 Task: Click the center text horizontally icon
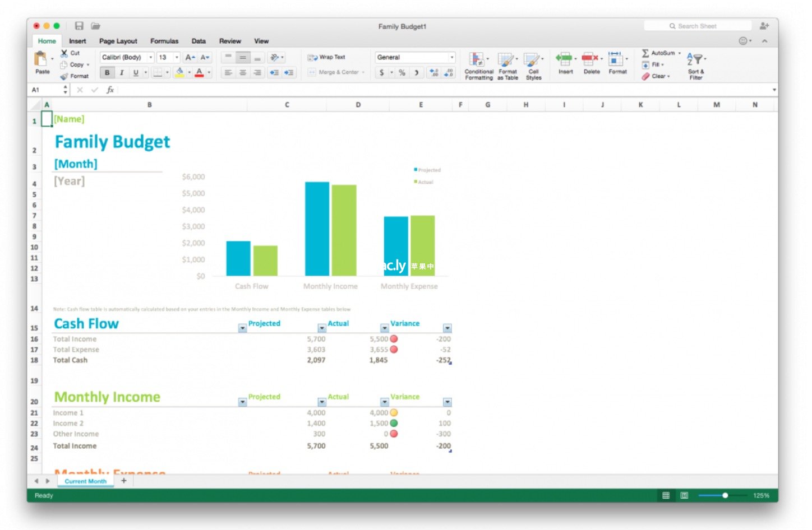(243, 72)
